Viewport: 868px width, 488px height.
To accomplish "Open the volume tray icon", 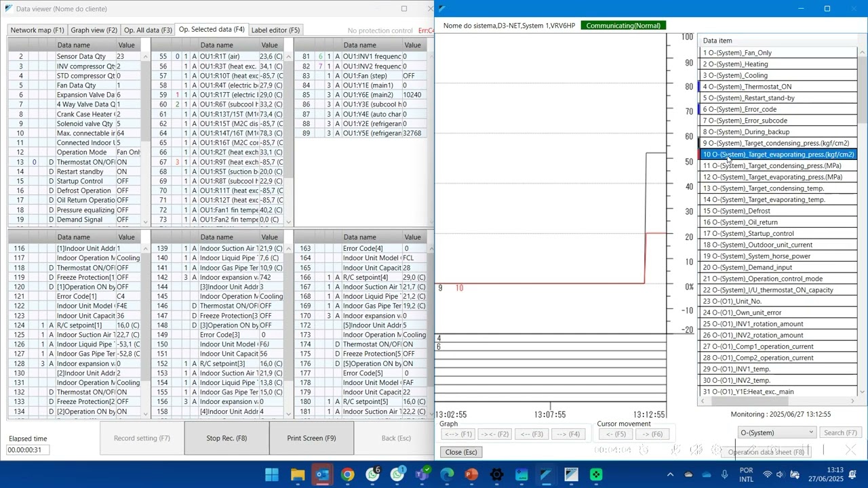I will 780,474.
